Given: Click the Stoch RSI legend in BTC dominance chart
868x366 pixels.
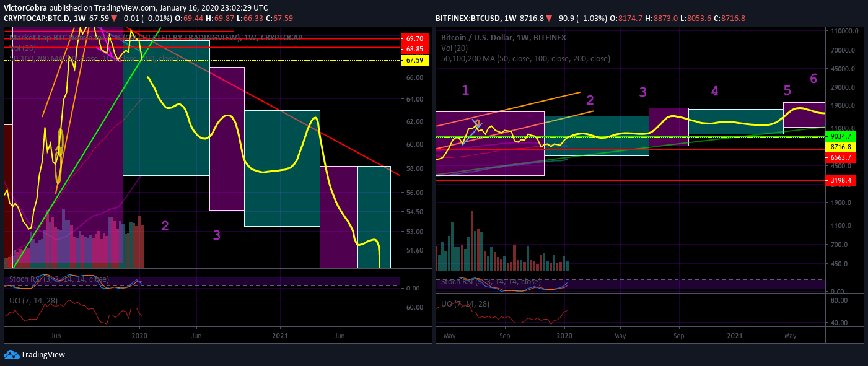Looking at the screenshot, I should coord(59,279).
